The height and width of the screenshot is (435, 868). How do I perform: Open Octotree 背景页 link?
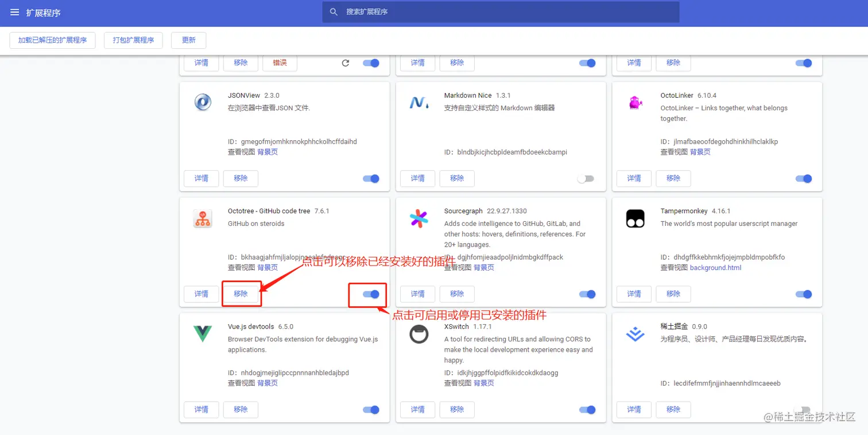click(268, 268)
